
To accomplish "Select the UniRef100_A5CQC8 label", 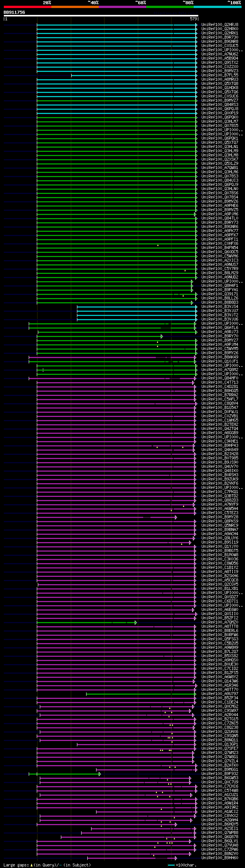I will [220, 580].
